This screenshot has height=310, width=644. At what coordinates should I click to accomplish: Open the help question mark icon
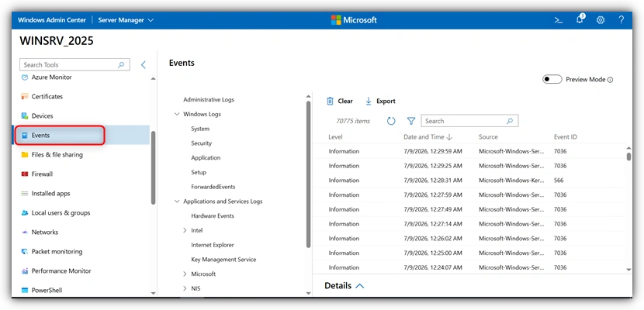(x=621, y=19)
